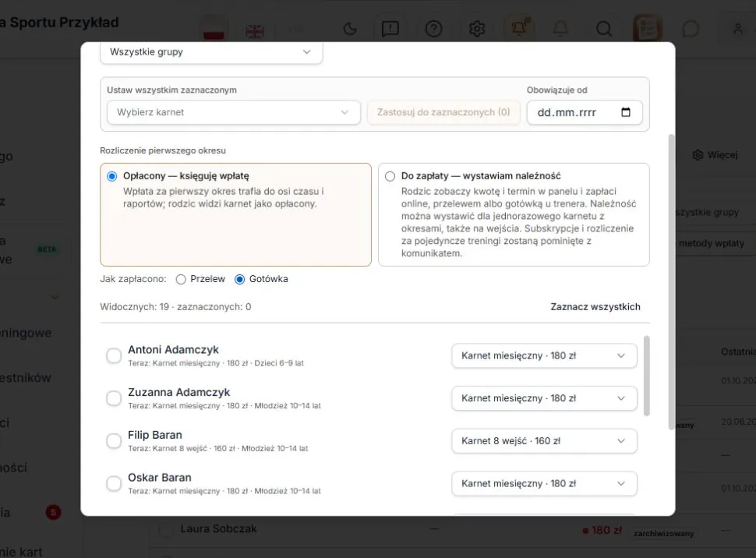This screenshot has width=756, height=558.
Task: Click the Więcej gear button behind the dialog
Action: click(715, 155)
